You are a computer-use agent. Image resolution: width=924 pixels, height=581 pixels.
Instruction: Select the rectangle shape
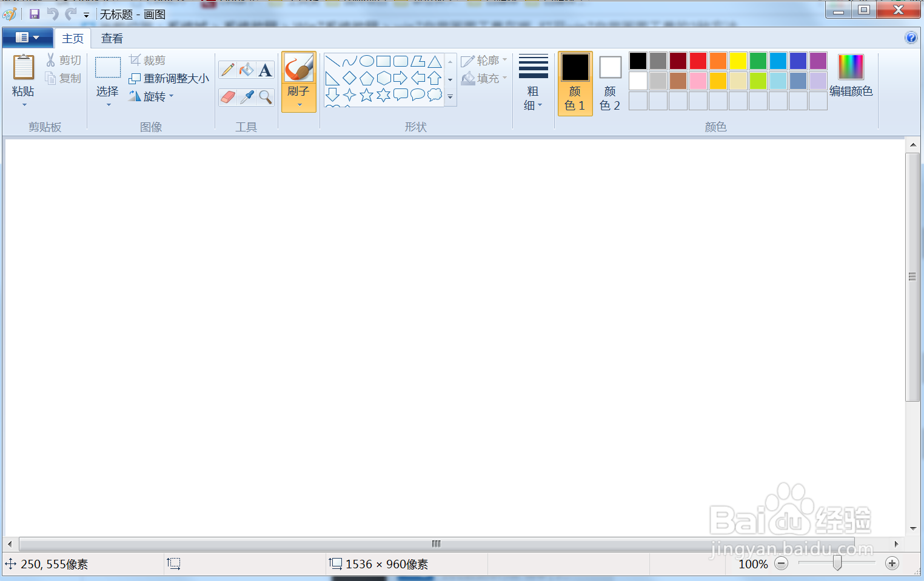pos(383,61)
